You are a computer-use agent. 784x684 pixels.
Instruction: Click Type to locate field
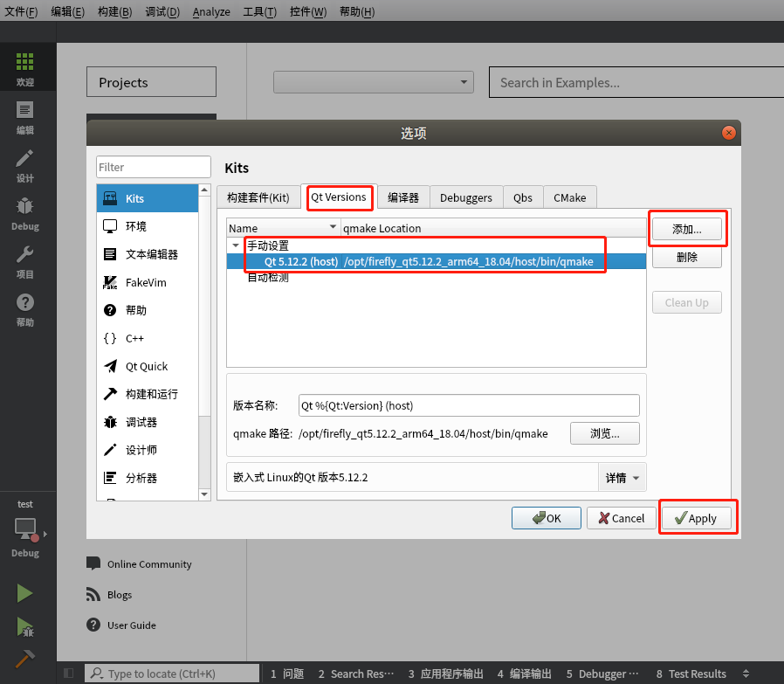172,674
